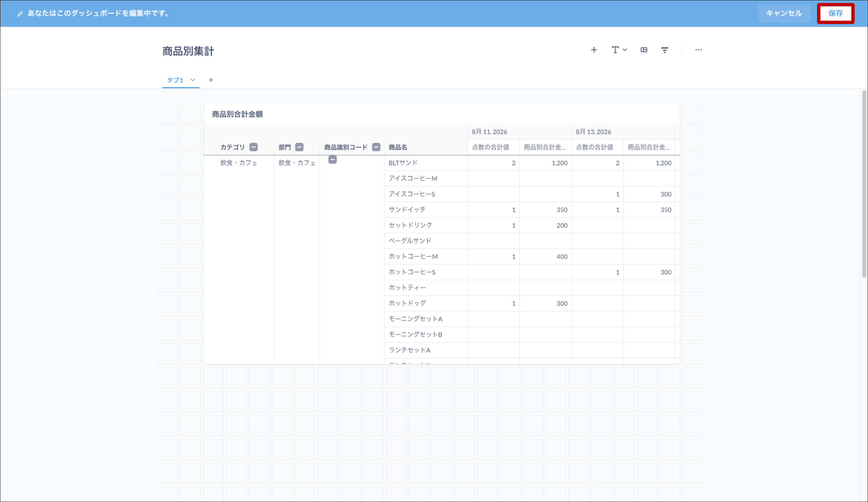Click 点数の合計値 under 8月 11
The width and height of the screenshot is (868, 502).
[491, 147]
